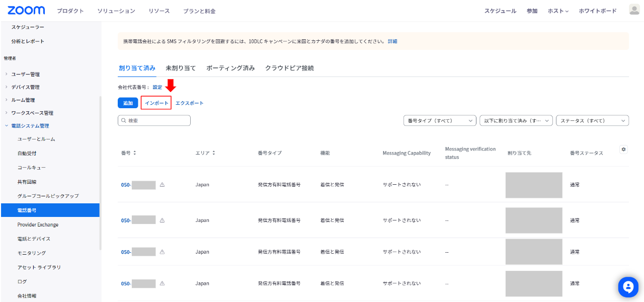
Task: Click warning icon in first 050 row
Action: (162, 185)
